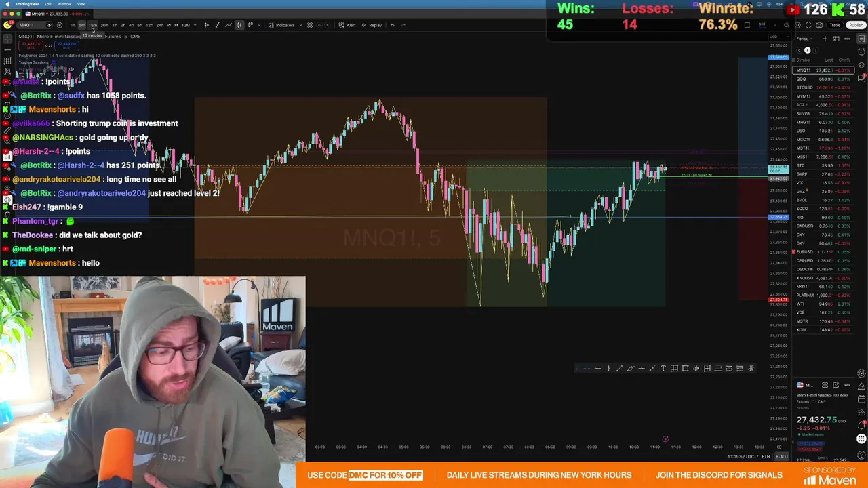Add symbol to watchlist plus icon

825,39
